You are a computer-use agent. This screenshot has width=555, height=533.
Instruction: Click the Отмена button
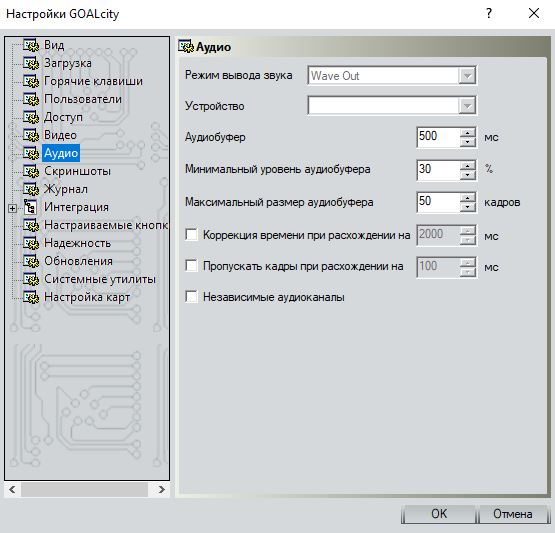(x=512, y=514)
